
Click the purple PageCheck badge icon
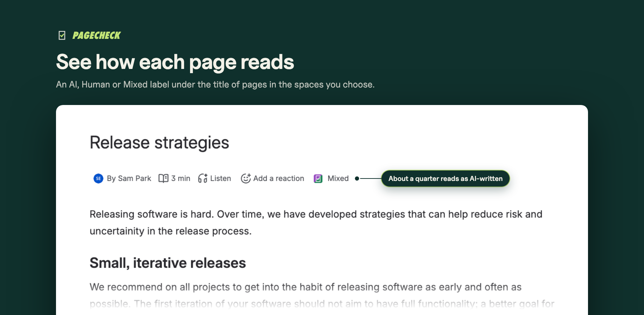tap(318, 179)
